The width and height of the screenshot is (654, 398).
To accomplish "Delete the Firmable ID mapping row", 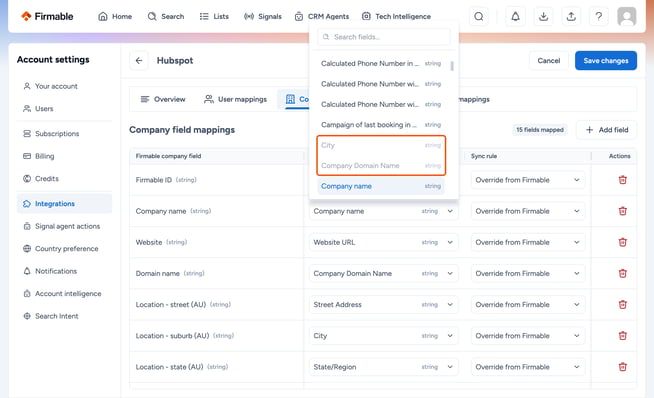I will point(623,180).
